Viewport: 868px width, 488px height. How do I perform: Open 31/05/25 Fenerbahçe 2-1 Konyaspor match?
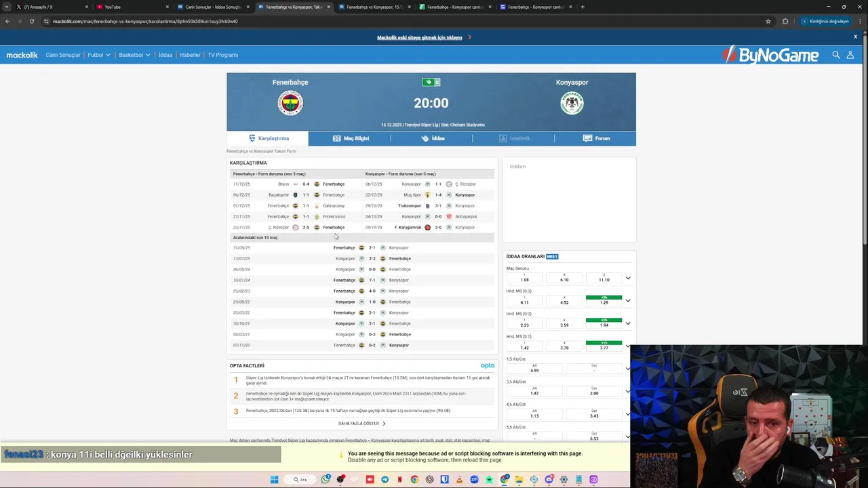tap(363, 247)
